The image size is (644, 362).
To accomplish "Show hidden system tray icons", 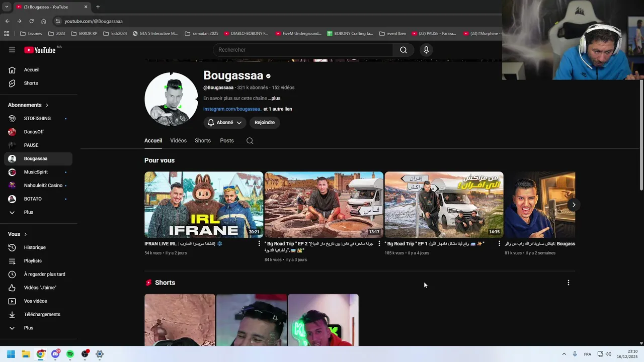I will [563, 354].
